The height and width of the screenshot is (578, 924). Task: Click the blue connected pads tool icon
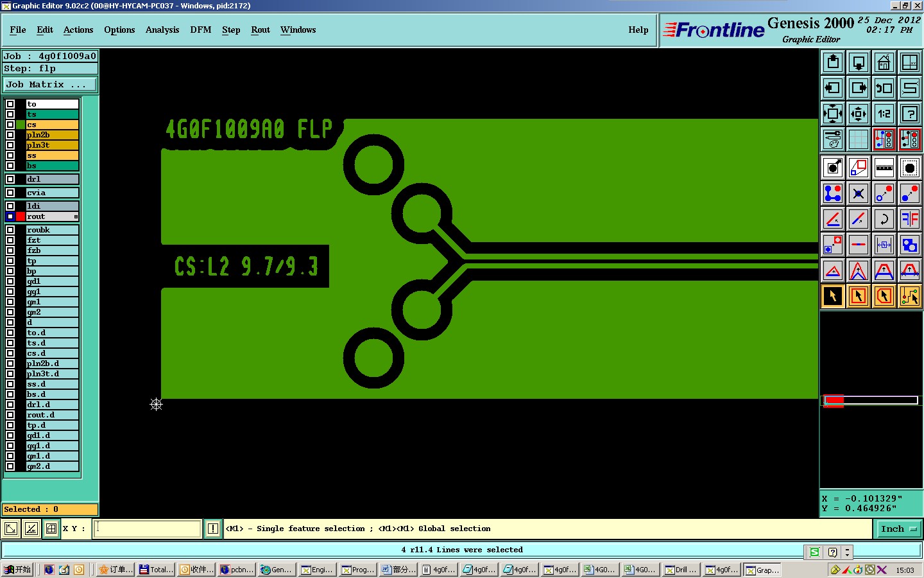833,193
